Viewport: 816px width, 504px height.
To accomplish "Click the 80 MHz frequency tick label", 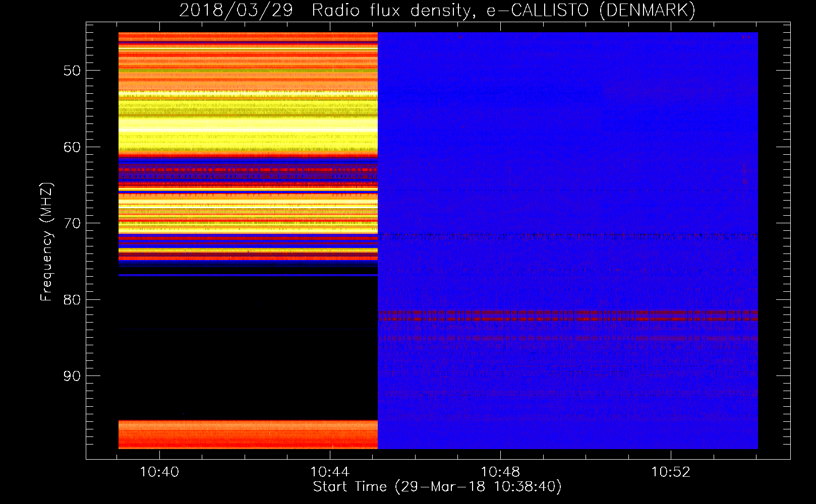I will (x=72, y=300).
